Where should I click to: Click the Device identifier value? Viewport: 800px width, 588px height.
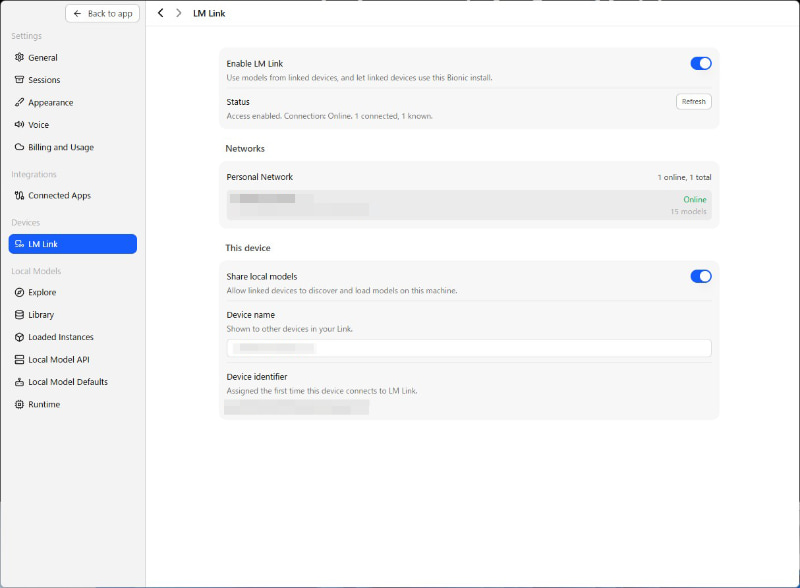296,407
